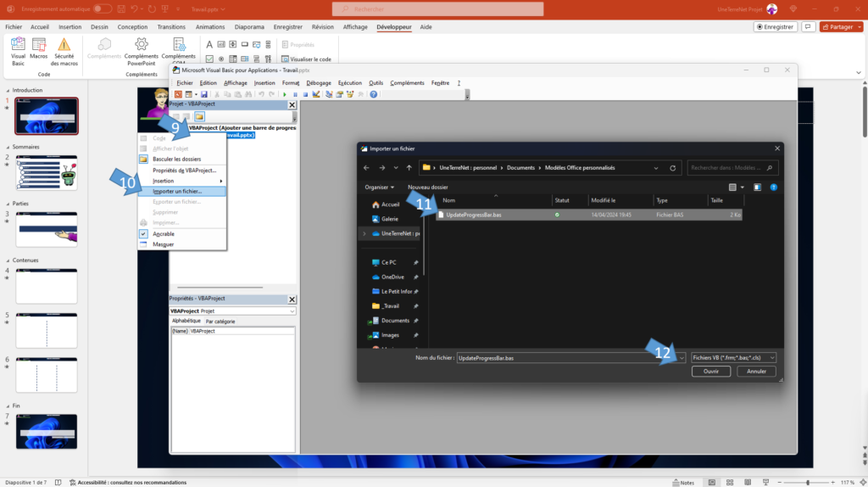Click the blue Help icon in VBA toolbar
This screenshot has width=868, height=487.
click(x=374, y=95)
